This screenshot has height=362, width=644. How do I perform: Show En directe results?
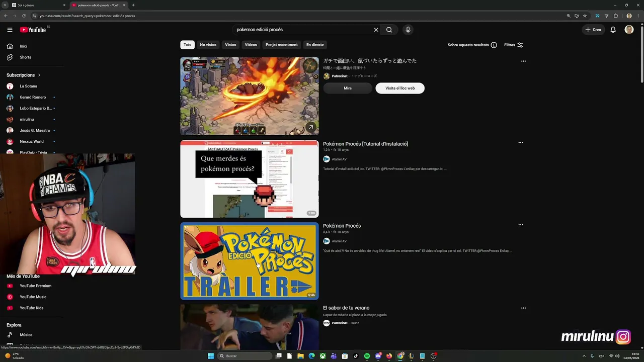click(x=315, y=45)
